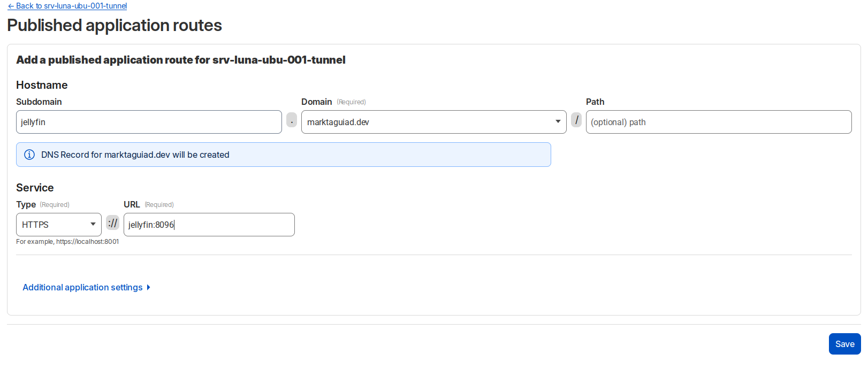This screenshot has width=868, height=369.
Task: Click the https://localhost:8001 example hint text
Action: click(x=67, y=242)
